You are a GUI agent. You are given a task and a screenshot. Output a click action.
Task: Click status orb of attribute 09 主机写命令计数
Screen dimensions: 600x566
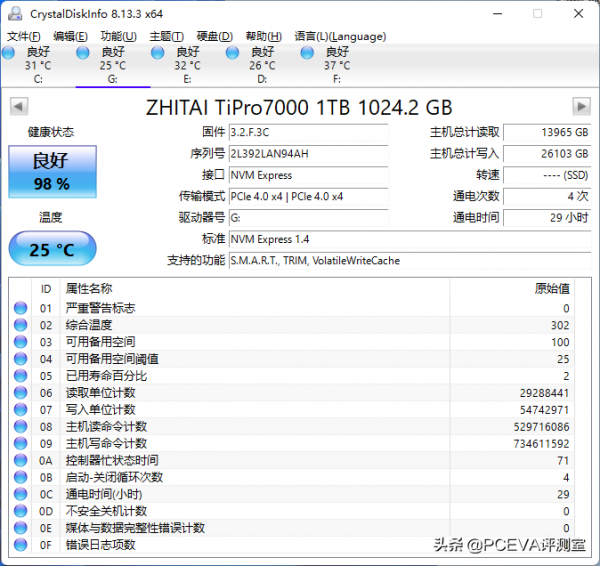[x=21, y=443]
